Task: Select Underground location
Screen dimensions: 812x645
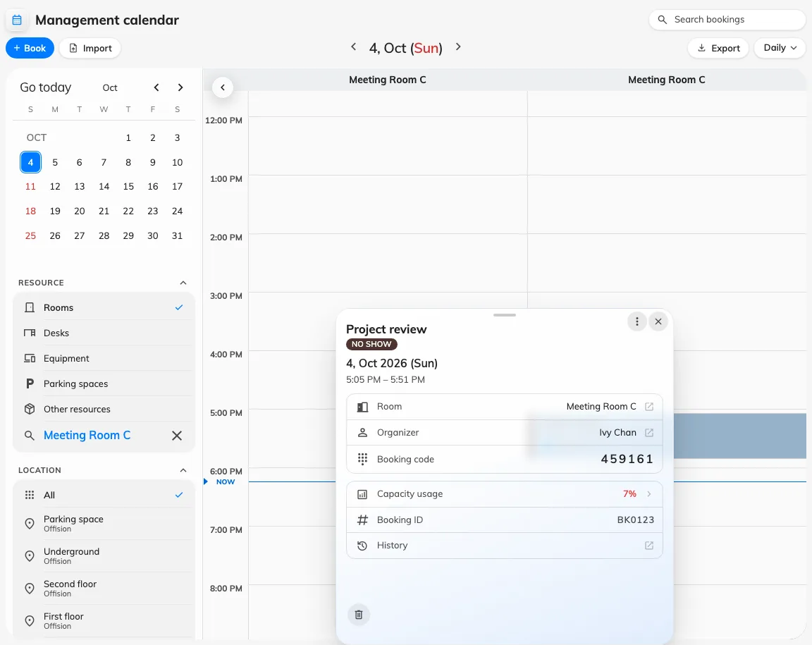Action: pyautogui.click(x=104, y=556)
